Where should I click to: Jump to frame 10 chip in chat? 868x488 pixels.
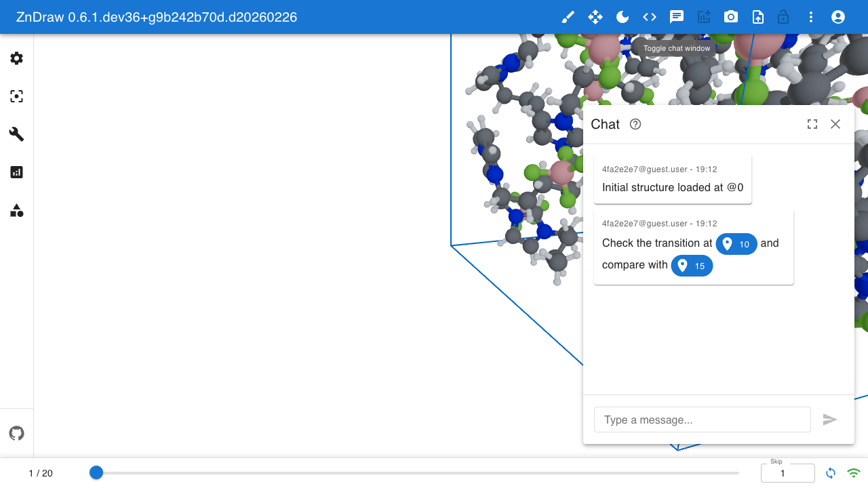point(736,244)
